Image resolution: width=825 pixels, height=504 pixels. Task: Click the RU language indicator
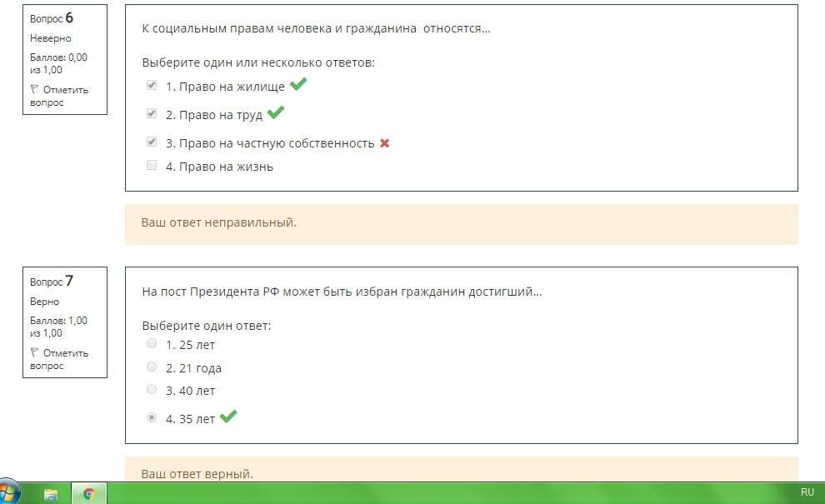(x=807, y=492)
